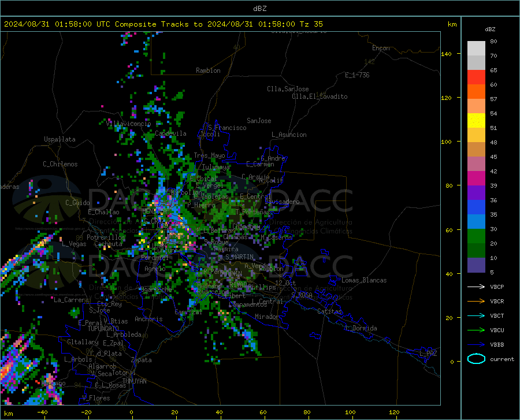Click the L_Vegas map label
The image size is (520, 420).
74,244
